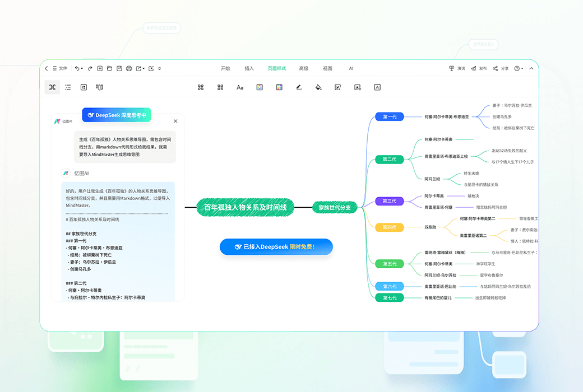
Task: Click the custom theme layout icon
Action: tap(220, 87)
